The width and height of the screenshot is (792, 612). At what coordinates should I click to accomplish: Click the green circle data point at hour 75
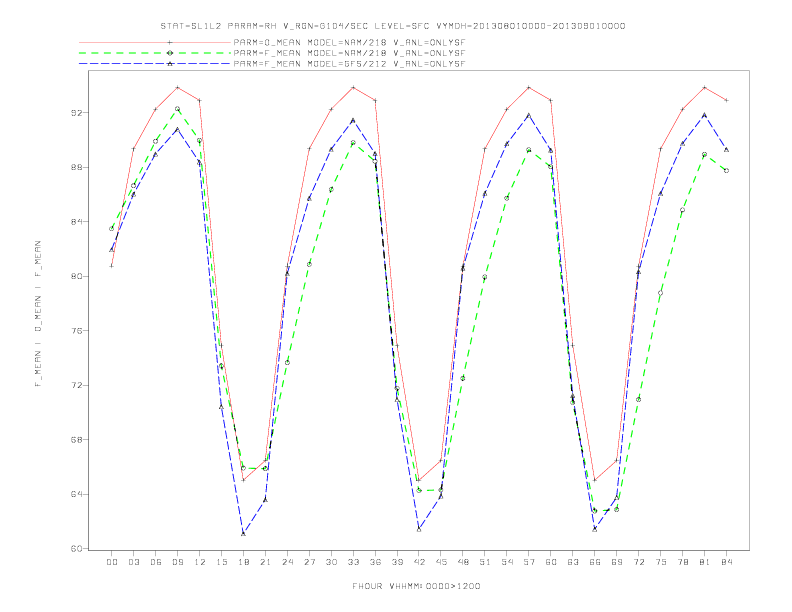click(661, 293)
